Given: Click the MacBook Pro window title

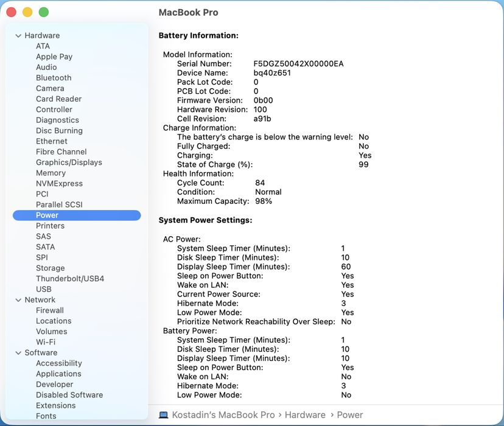Looking at the screenshot, I should 188,13.
